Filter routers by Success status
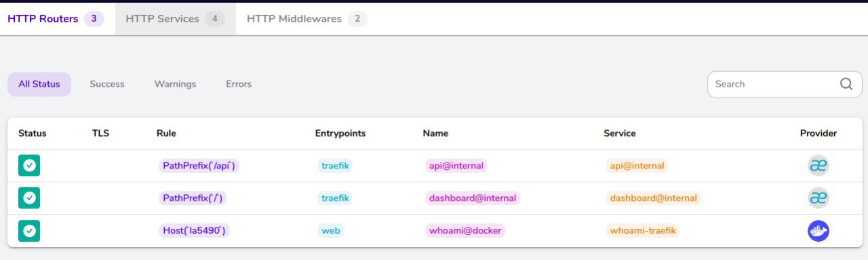The width and height of the screenshot is (868, 260). tap(107, 84)
